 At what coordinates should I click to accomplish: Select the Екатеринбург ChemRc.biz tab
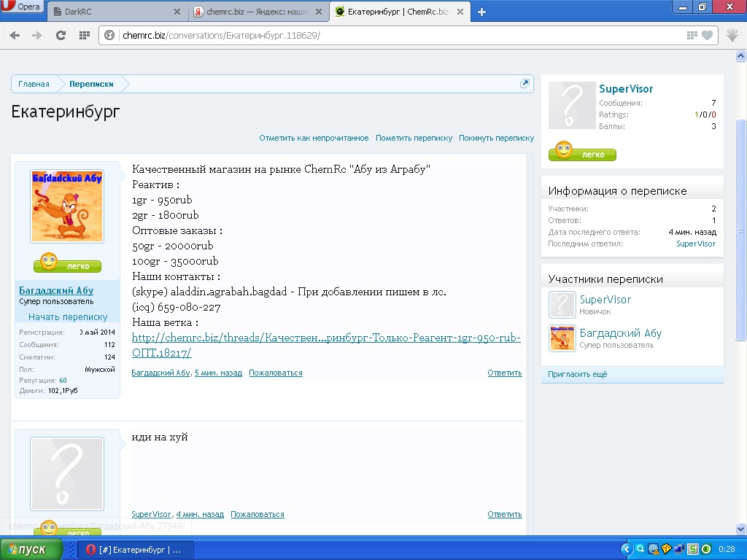click(x=399, y=12)
